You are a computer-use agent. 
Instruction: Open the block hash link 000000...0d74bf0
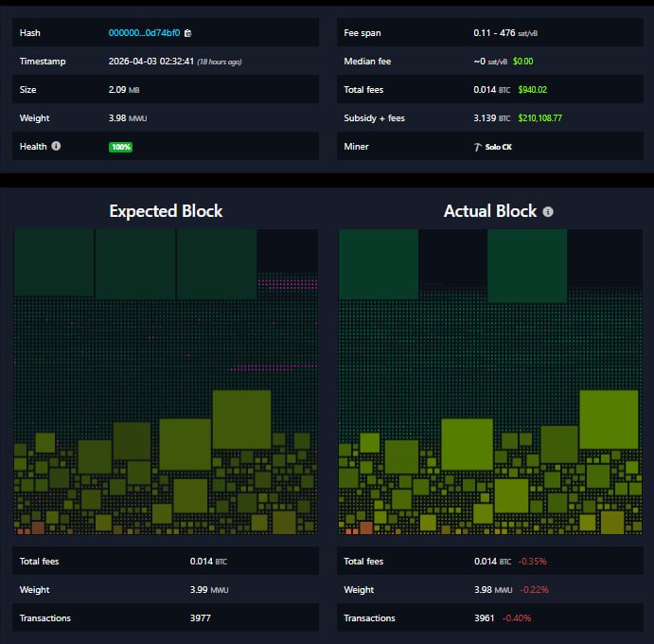[144, 33]
